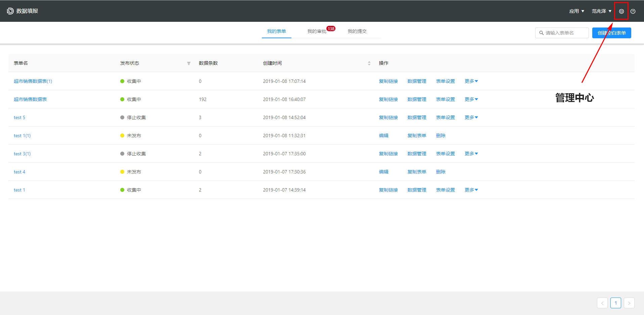
Task: Switch to the 我的审批 tab
Action: [x=317, y=31]
